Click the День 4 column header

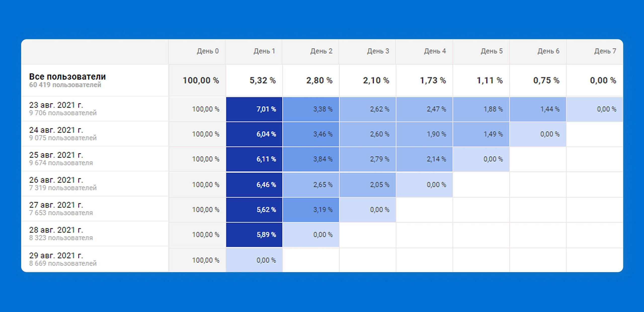(x=435, y=51)
